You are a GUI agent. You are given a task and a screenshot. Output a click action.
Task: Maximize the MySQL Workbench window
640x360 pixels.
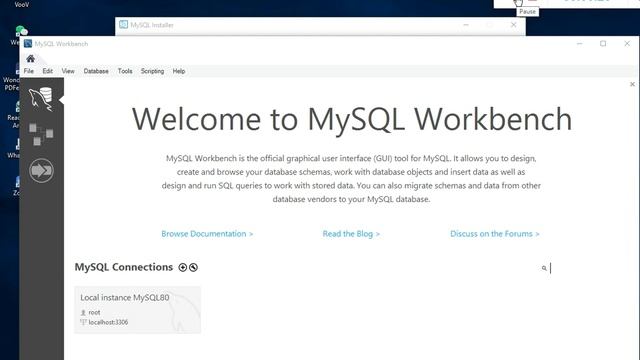click(x=603, y=44)
